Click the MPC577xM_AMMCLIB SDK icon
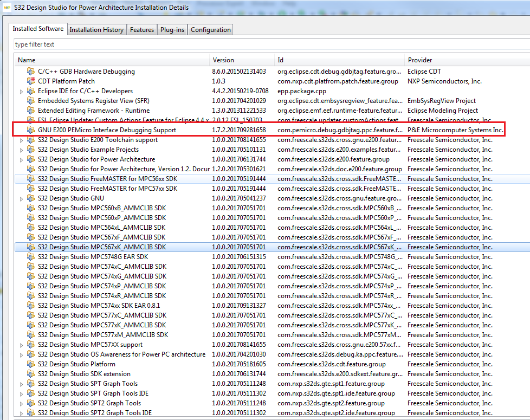530x420 pixels. point(31,335)
